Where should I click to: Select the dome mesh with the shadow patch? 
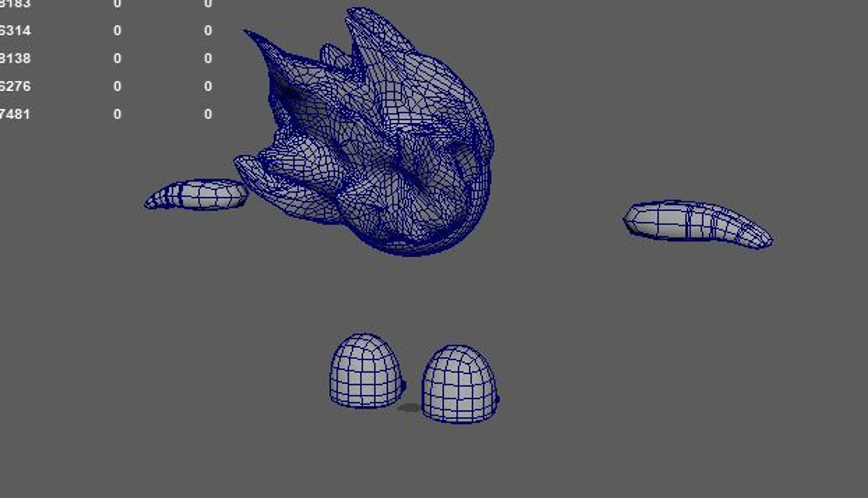[460, 384]
